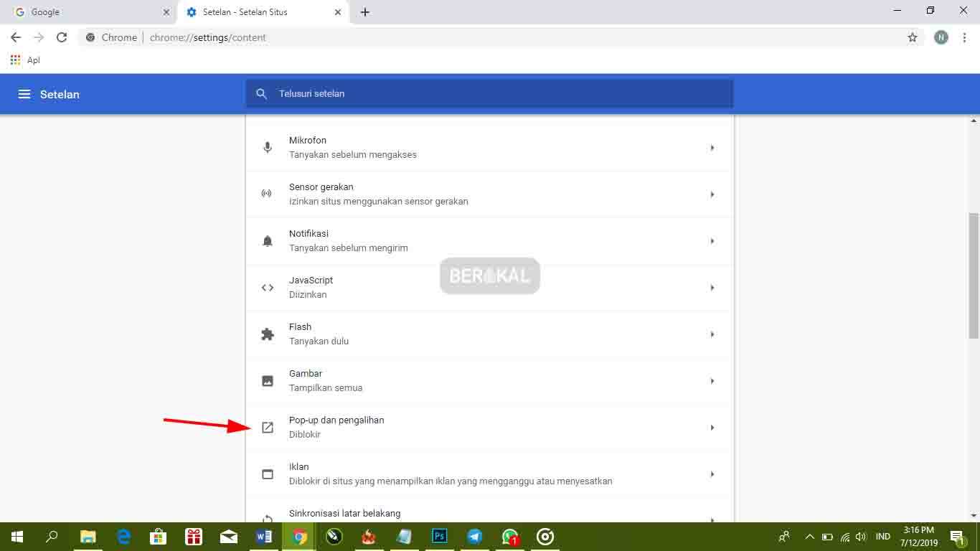Click the Chrome profile avatar button
980x551 pixels.
click(941, 37)
